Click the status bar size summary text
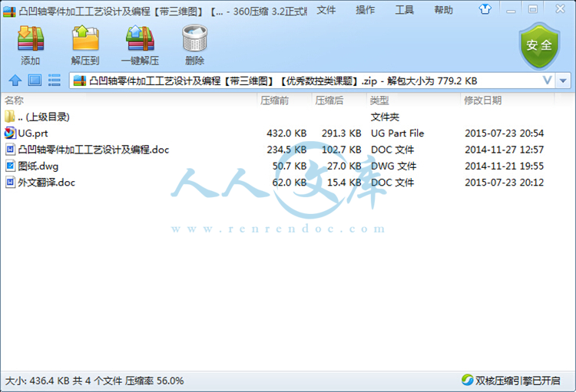 coord(94,380)
